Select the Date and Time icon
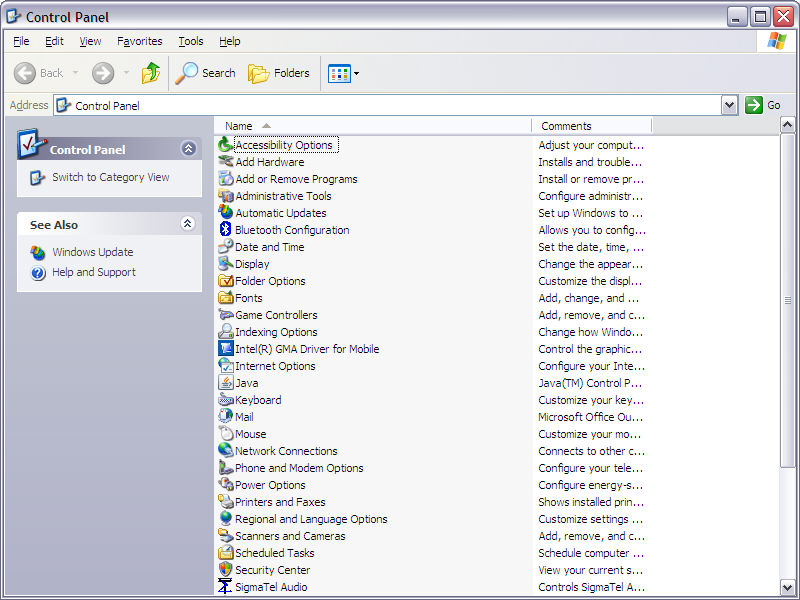The height and width of the screenshot is (600, 800). [x=226, y=247]
